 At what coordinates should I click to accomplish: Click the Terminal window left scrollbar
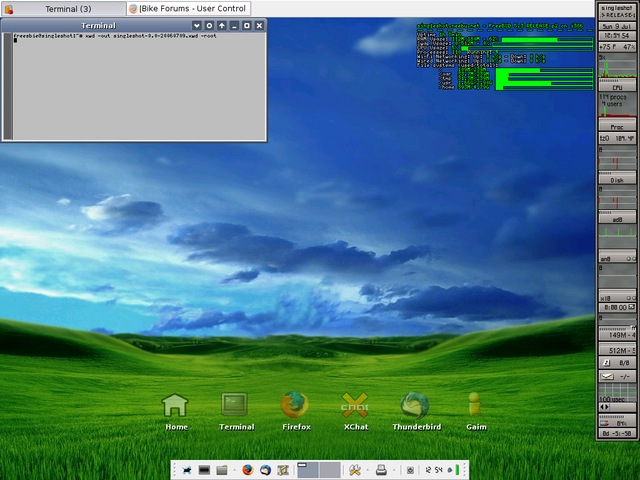(8, 86)
